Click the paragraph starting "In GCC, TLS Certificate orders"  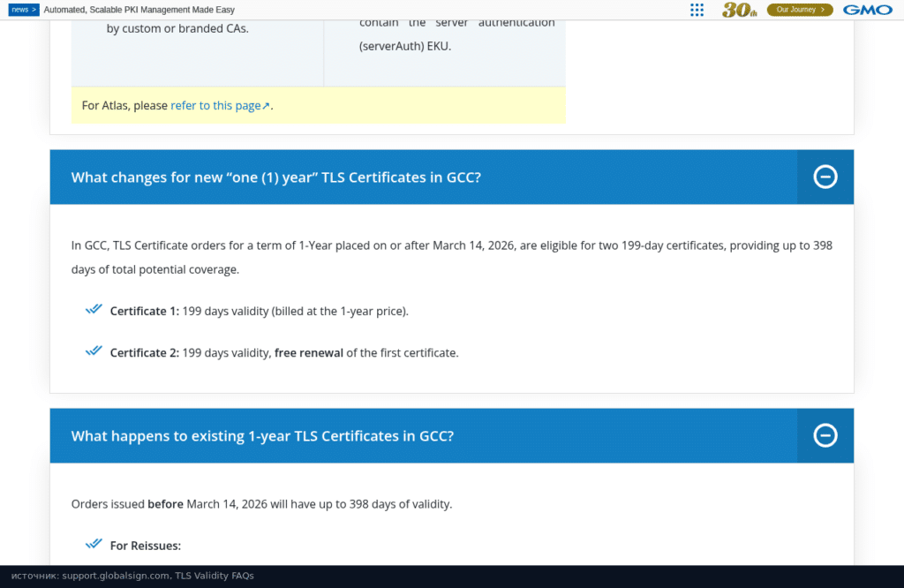[x=452, y=258]
